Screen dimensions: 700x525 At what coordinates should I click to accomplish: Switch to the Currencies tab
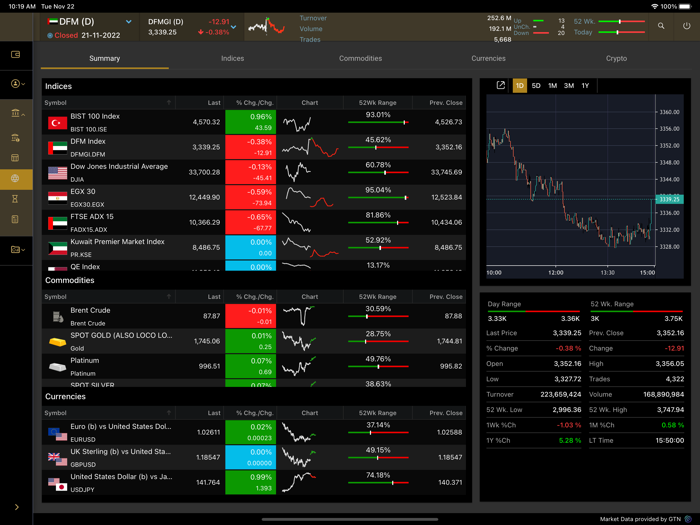pos(488,58)
